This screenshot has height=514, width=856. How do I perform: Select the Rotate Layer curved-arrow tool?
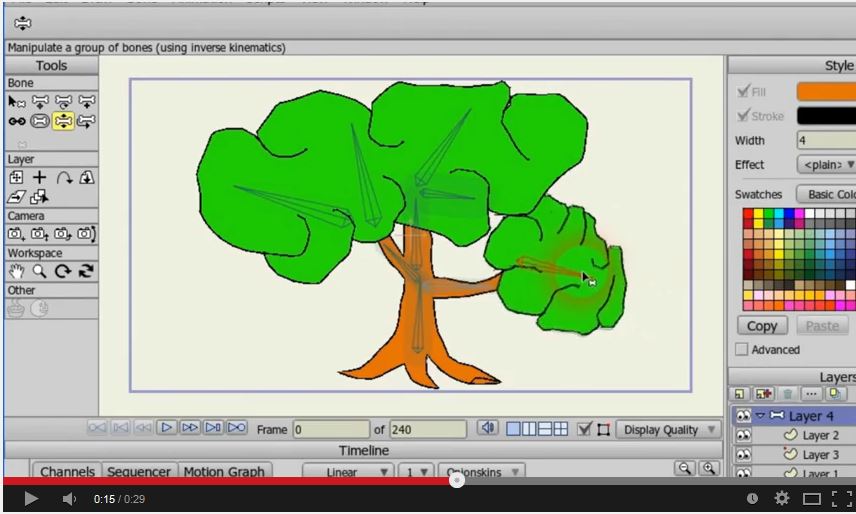[63, 177]
